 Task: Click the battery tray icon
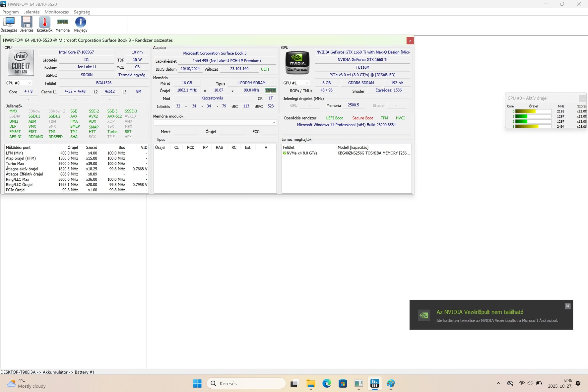539,383
